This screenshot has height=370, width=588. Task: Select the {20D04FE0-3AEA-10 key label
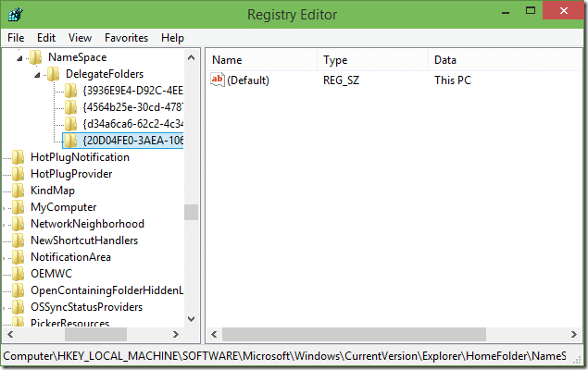[132, 141]
